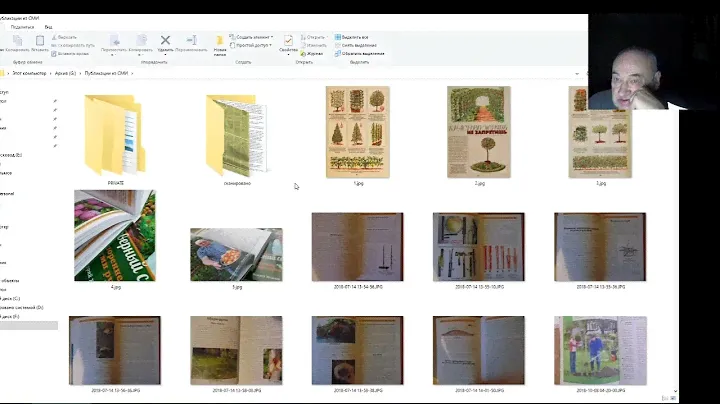Click the Paste (Вставить) icon
Viewport: 720px width, 404px height.
[x=40, y=42]
